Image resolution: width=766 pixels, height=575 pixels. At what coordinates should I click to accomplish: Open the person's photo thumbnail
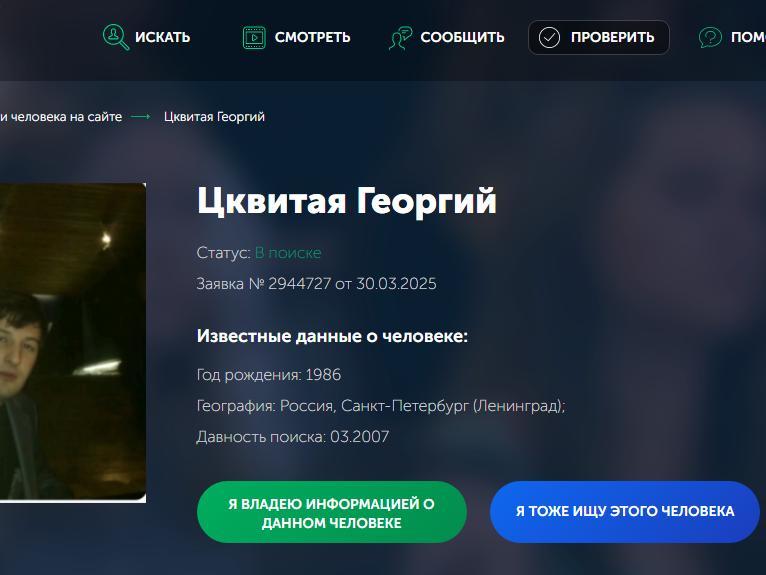pos(73,342)
